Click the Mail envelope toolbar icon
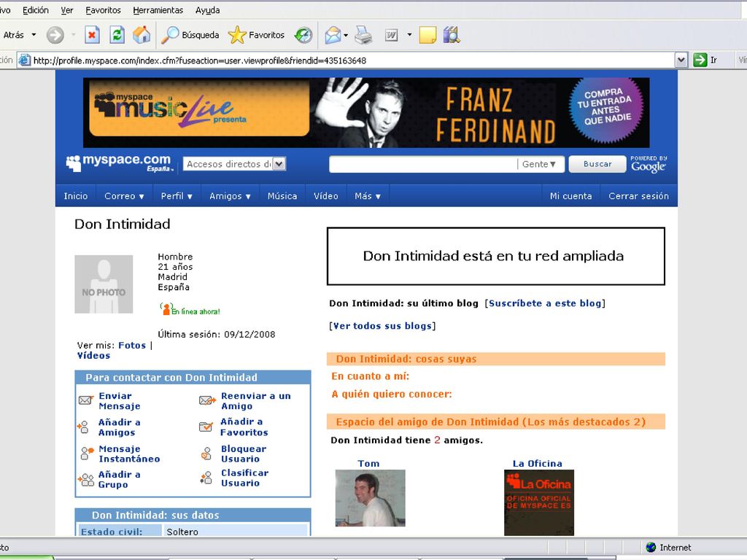The height and width of the screenshot is (560, 747). [333, 35]
